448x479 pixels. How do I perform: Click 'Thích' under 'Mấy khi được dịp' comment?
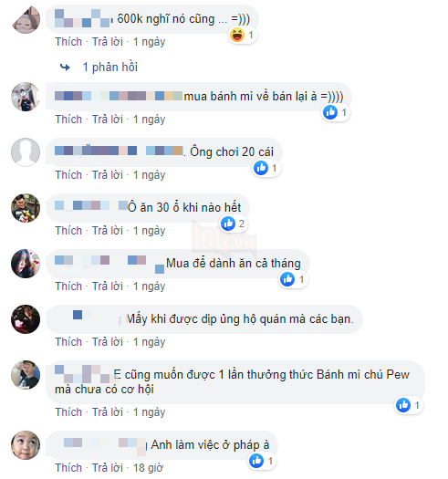[x=68, y=342]
